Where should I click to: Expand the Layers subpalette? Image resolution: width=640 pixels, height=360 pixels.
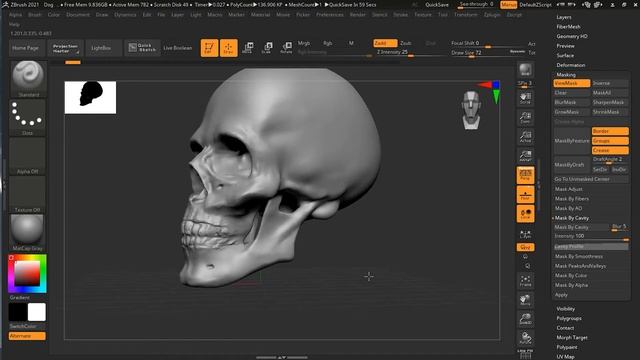tap(564, 17)
